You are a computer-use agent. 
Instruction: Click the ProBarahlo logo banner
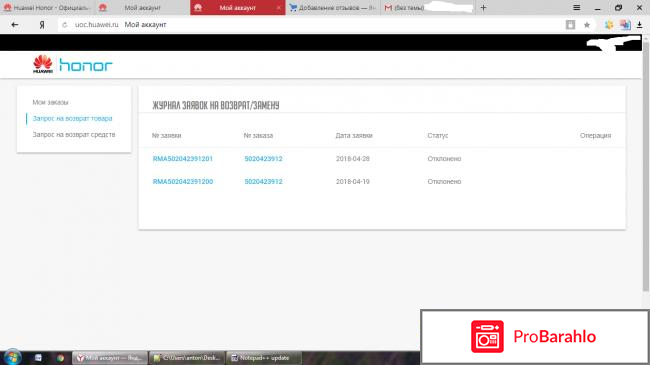click(535, 337)
